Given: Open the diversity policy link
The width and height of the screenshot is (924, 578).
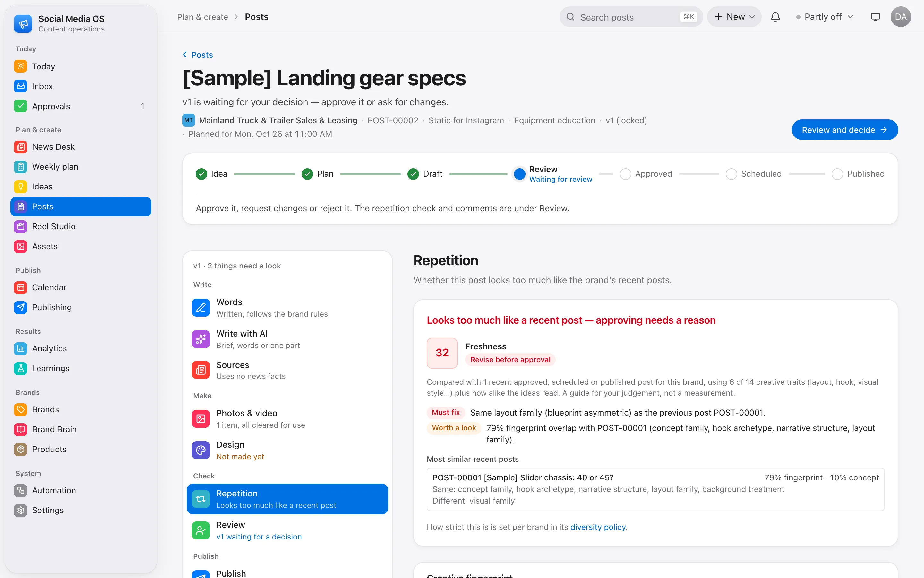Looking at the screenshot, I should 597,527.
